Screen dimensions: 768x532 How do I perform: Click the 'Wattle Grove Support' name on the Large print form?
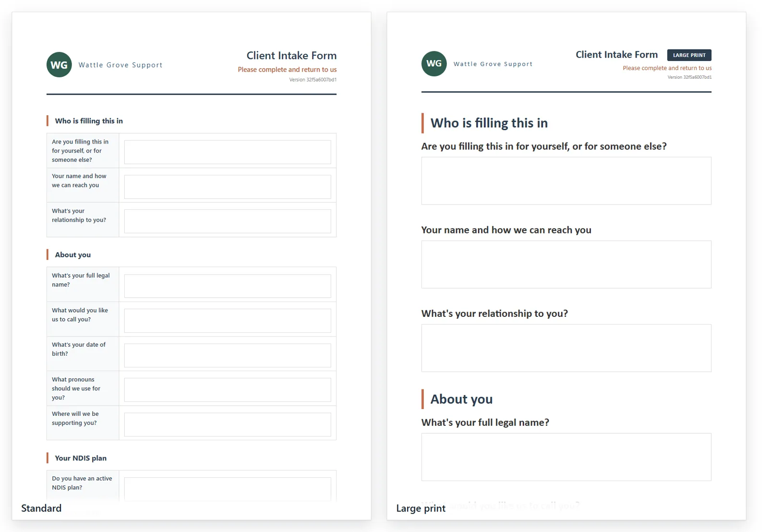point(493,64)
